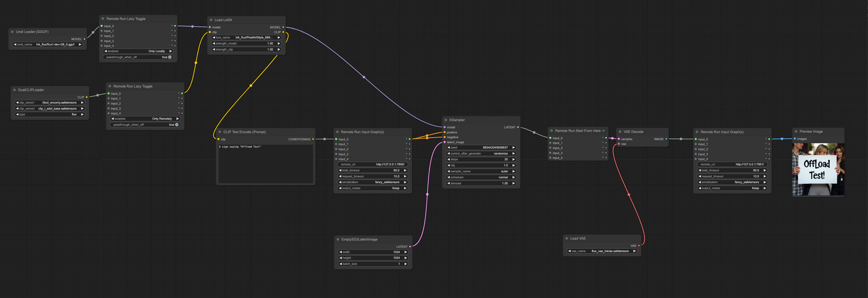
Task: Collapse the Load LoRA node using its title dot
Action: (211, 20)
